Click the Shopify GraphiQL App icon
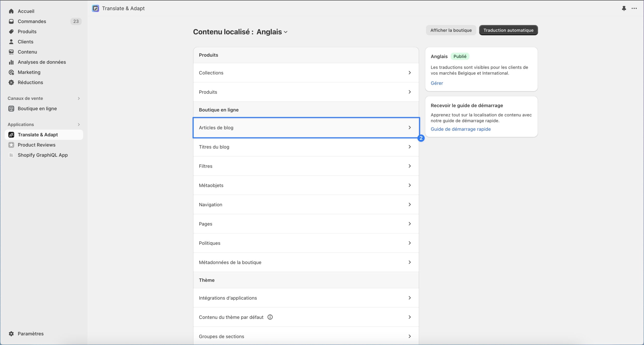644x345 pixels. coord(11,155)
